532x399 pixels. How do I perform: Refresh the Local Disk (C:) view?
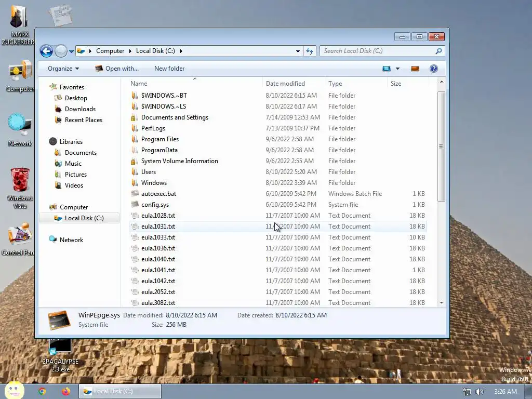(x=310, y=51)
